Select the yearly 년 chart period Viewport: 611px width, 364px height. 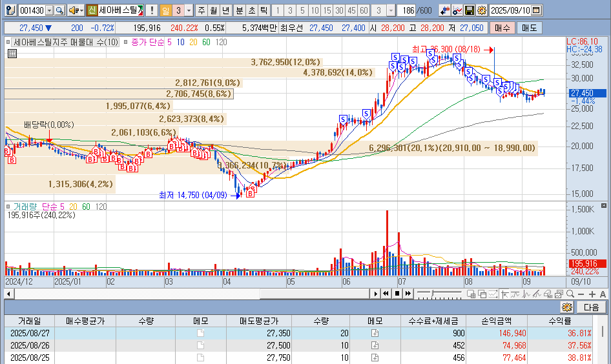(x=226, y=10)
